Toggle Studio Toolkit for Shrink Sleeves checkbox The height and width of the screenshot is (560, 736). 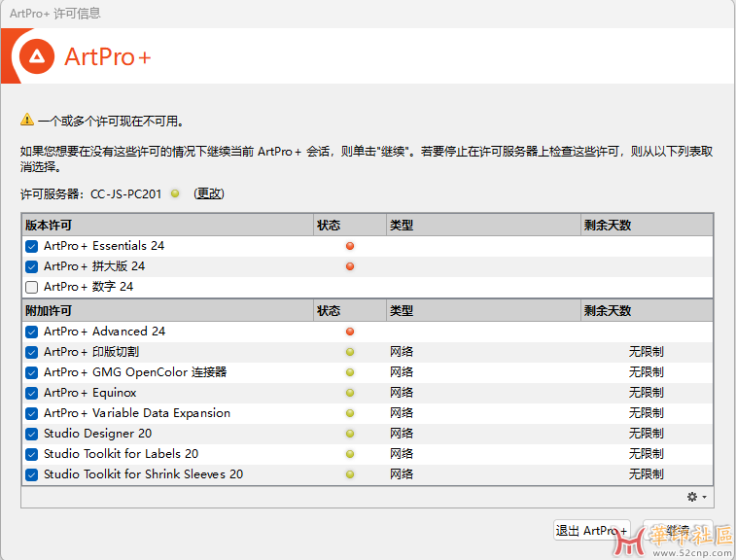[31, 474]
